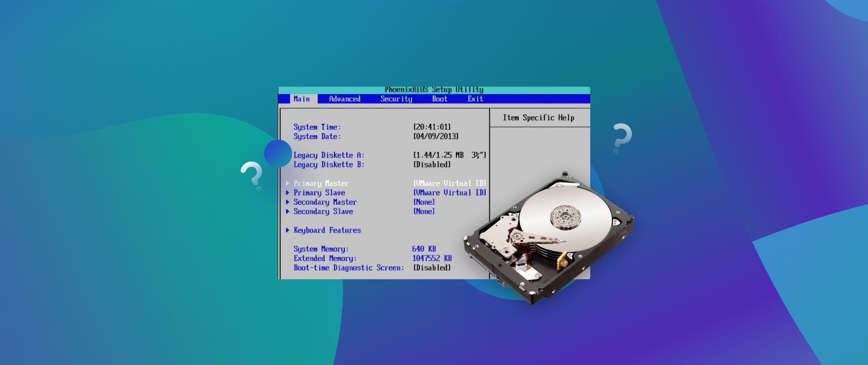Go to the Security tab
868x365 pixels.
click(396, 99)
